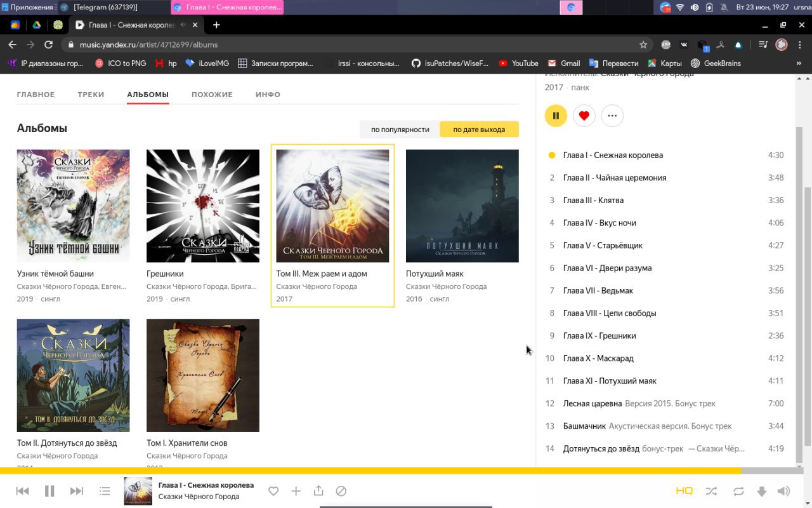The width and height of the screenshot is (812, 508).
Task: Mute the player volume speaker icon
Action: pos(784,491)
